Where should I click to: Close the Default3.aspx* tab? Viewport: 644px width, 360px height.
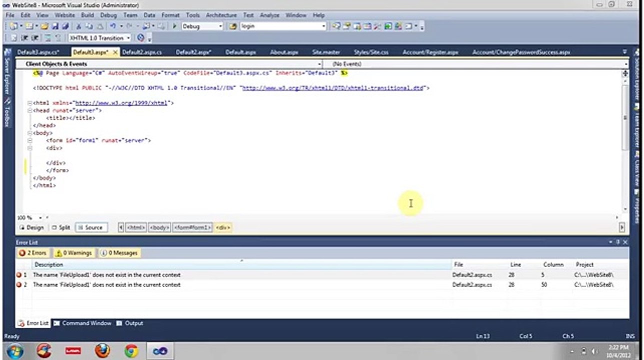pyautogui.click(x=115, y=52)
